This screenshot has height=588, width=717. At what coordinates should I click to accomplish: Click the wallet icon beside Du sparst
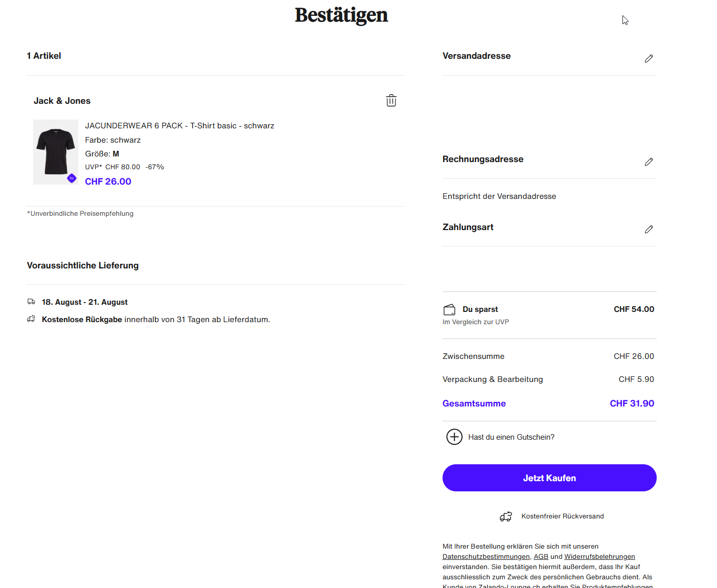click(x=449, y=310)
